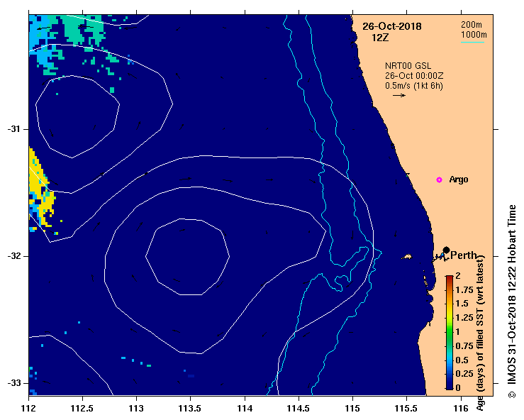Viewport: 524px width, 420px height.
Task: Click the '26-Oct-2018' date text
Action: coord(392,26)
